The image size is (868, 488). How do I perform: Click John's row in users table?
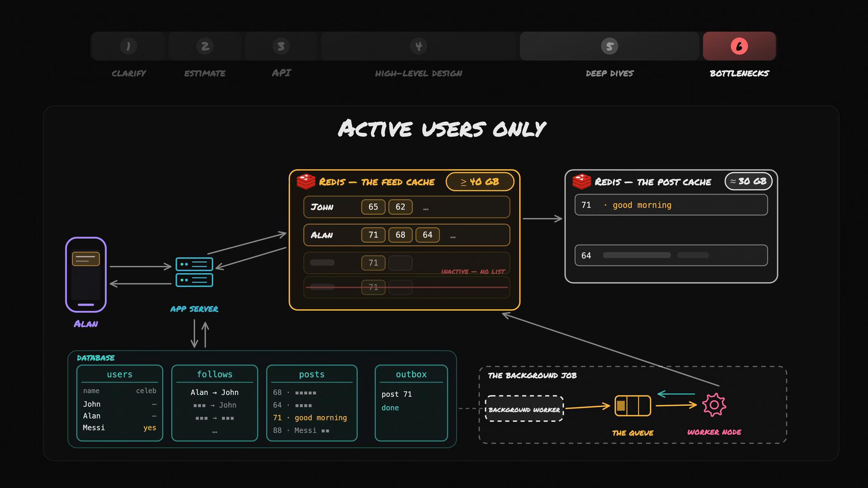pyautogui.click(x=120, y=404)
